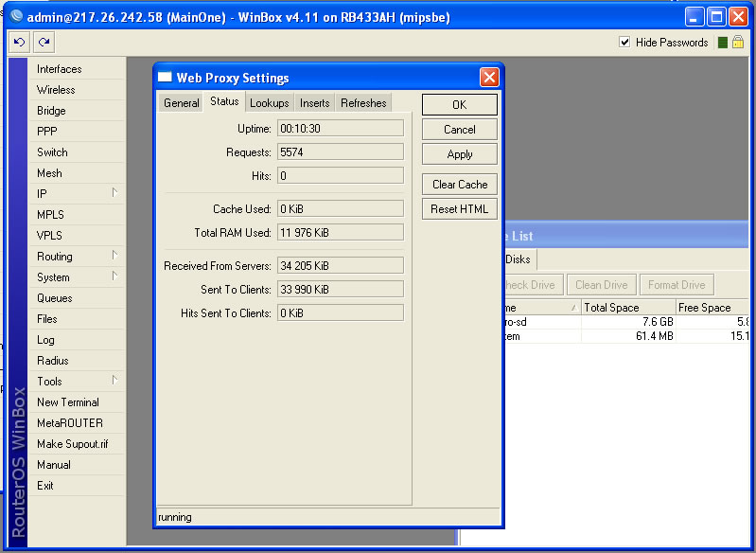756x553 pixels.
Task: Open the Wireless menu item
Action: tap(77, 90)
